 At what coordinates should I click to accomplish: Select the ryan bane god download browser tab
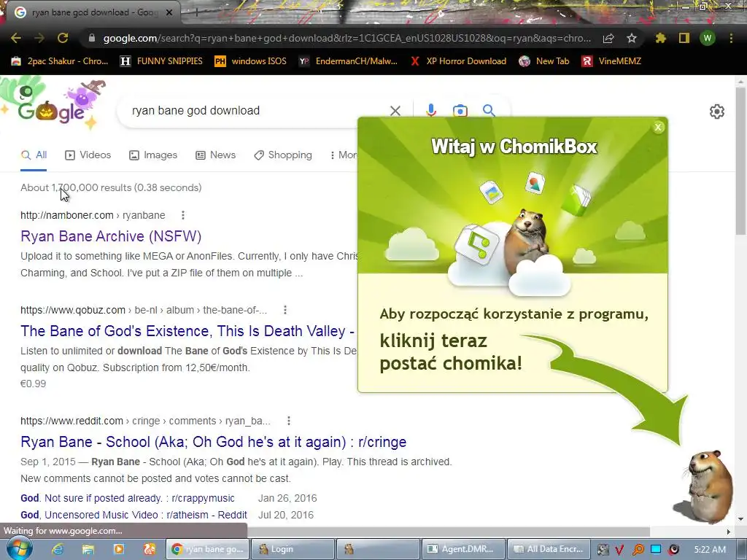point(93,12)
